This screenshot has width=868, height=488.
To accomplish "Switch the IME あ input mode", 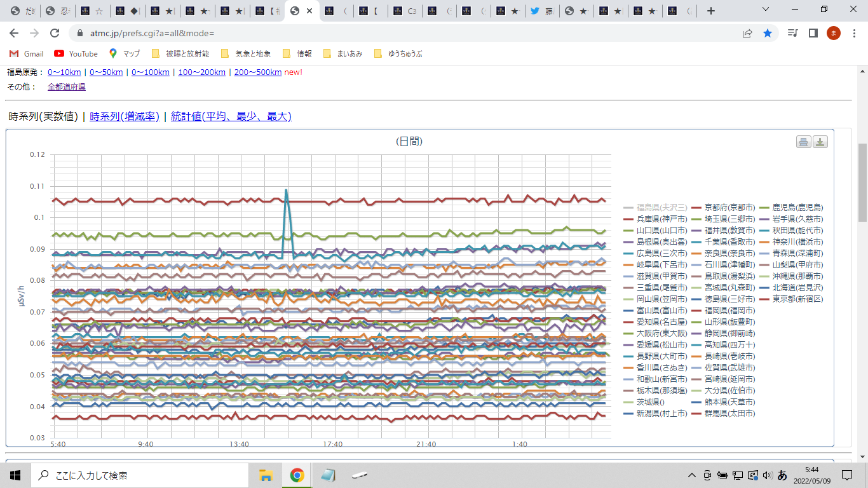I will pos(782,475).
